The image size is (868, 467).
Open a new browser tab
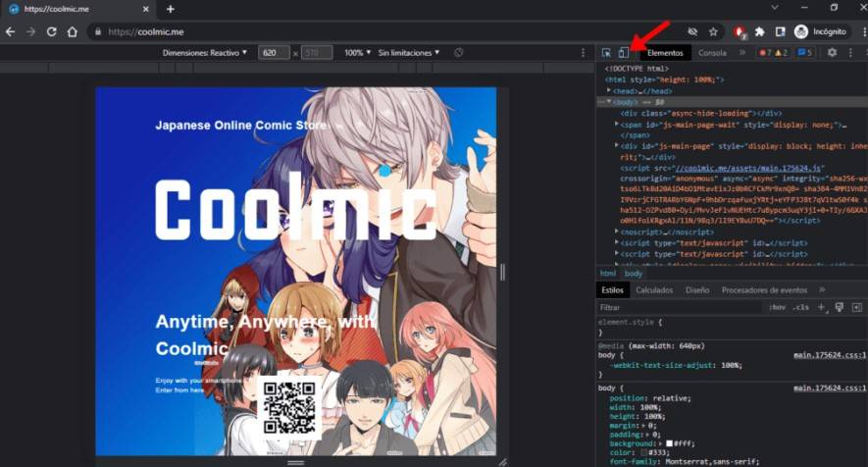tap(170, 9)
